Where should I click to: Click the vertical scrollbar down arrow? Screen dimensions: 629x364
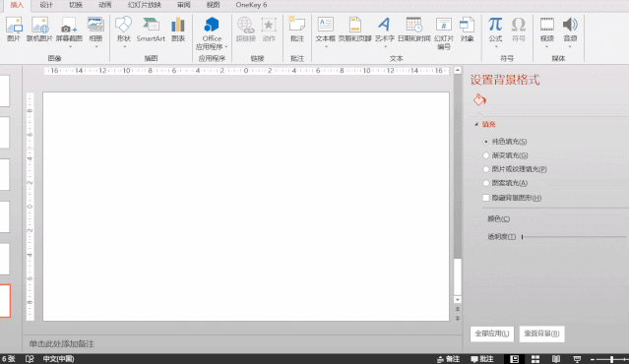click(458, 300)
